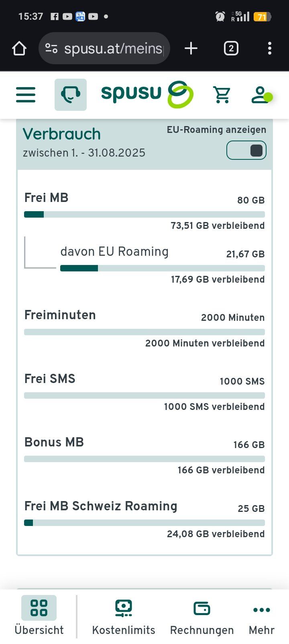Show open browser tabs switcher
The height and width of the screenshot is (644, 289).
231,49
